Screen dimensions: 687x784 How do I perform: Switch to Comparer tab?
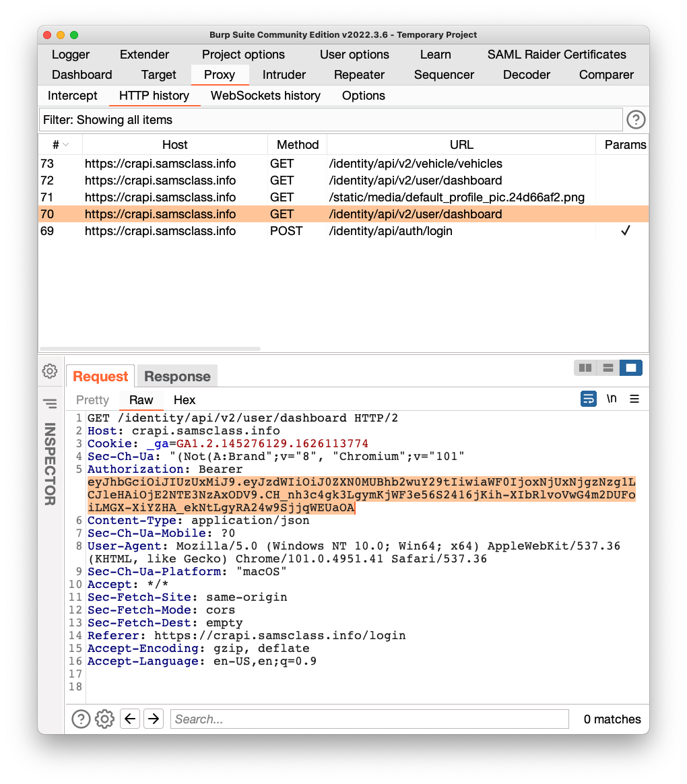coord(606,75)
